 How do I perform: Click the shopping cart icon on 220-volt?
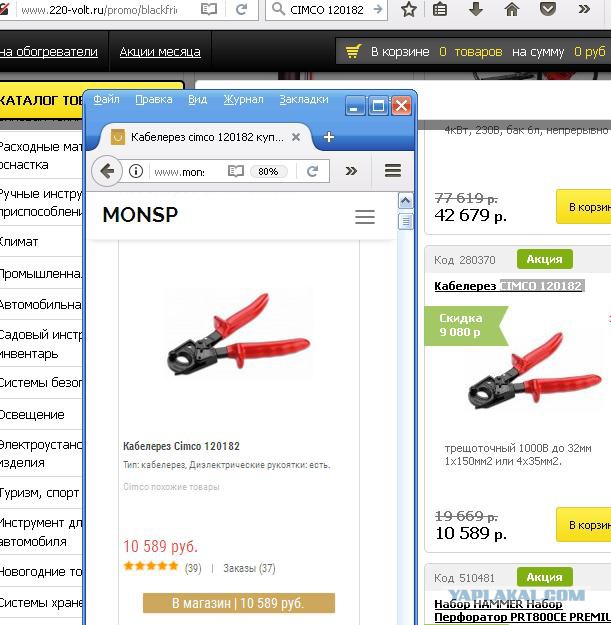[353, 51]
